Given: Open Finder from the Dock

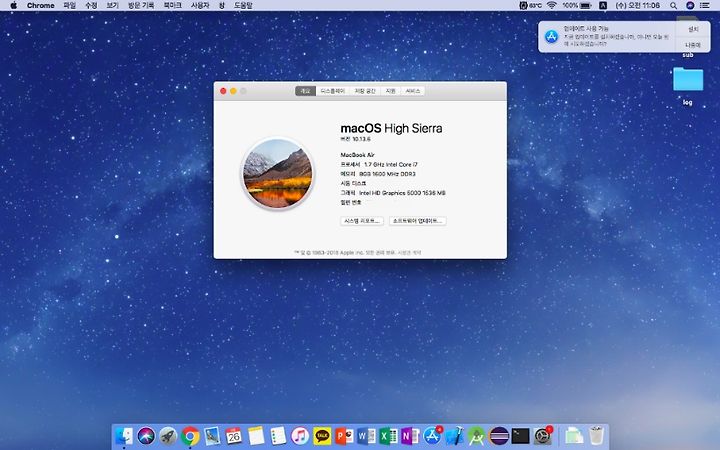Looking at the screenshot, I should point(124,436).
